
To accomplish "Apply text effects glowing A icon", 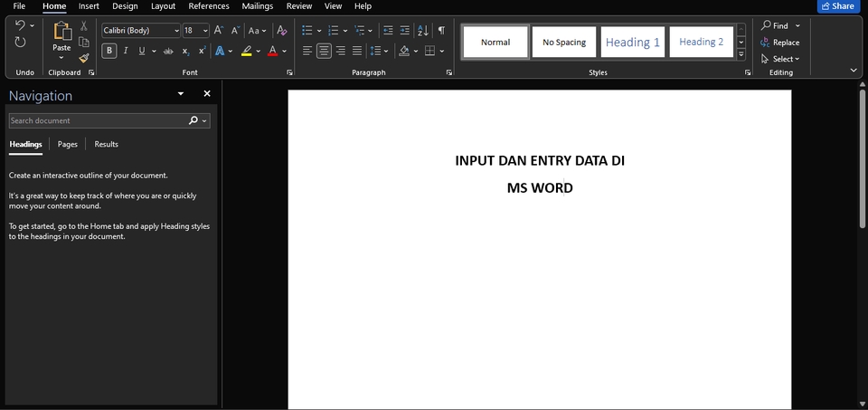I will coord(220,51).
